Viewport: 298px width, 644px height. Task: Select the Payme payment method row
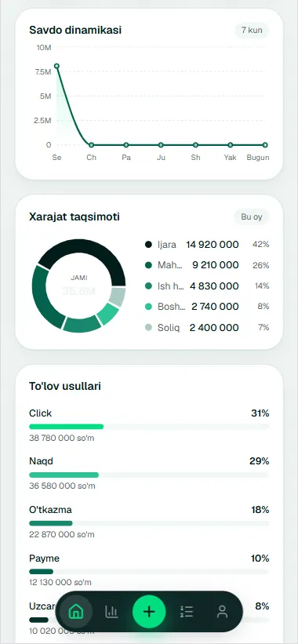pyautogui.click(x=149, y=570)
